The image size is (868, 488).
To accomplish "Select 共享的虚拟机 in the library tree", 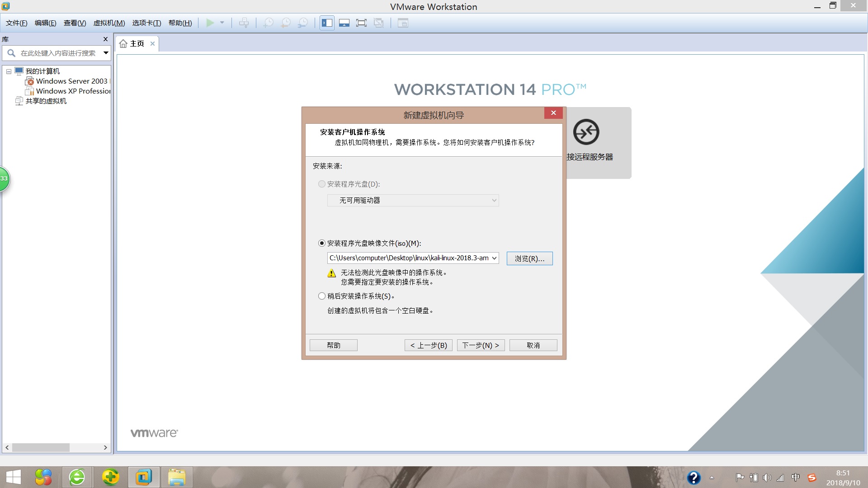I will pos(46,101).
